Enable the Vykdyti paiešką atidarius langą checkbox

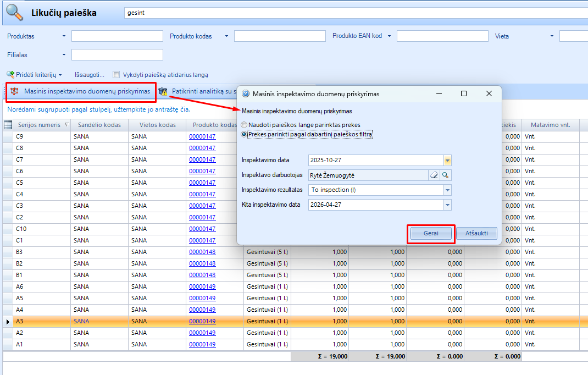click(x=116, y=75)
